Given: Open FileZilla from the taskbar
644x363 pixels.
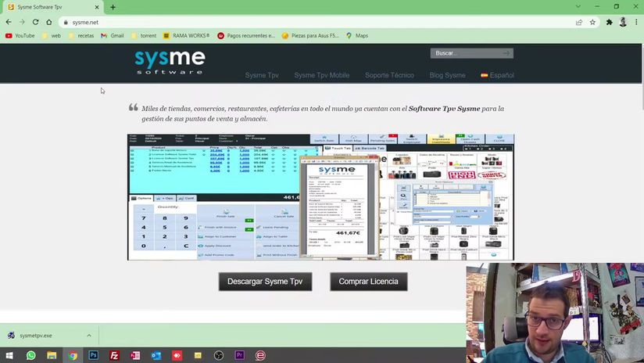Looking at the screenshot, I should (x=114, y=355).
